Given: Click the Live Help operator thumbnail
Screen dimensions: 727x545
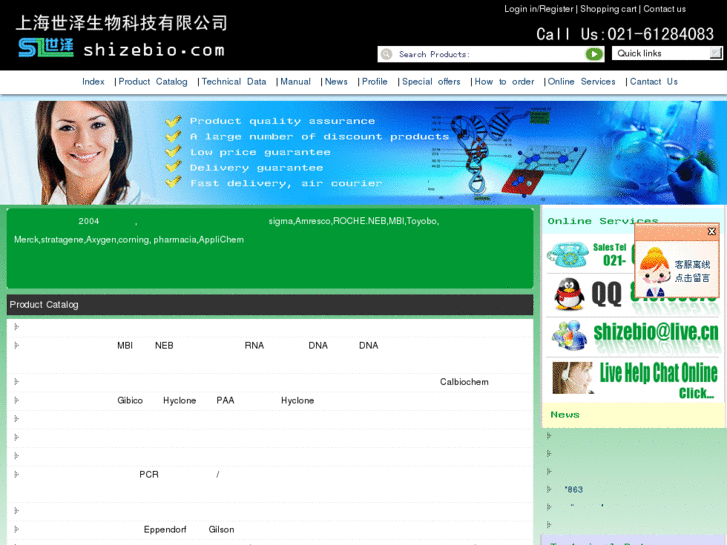Looking at the screenshot, I should (x=573, y=378).
